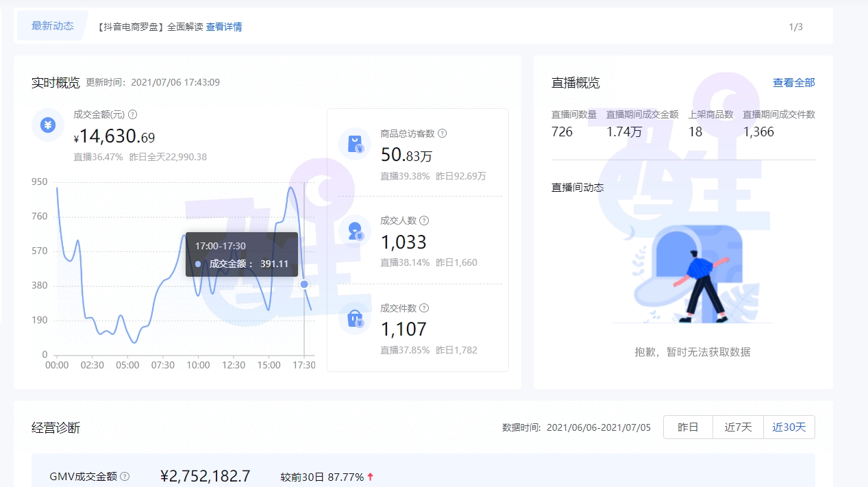Open the help tooltip beside GMV成交金额

click(124, 475)
